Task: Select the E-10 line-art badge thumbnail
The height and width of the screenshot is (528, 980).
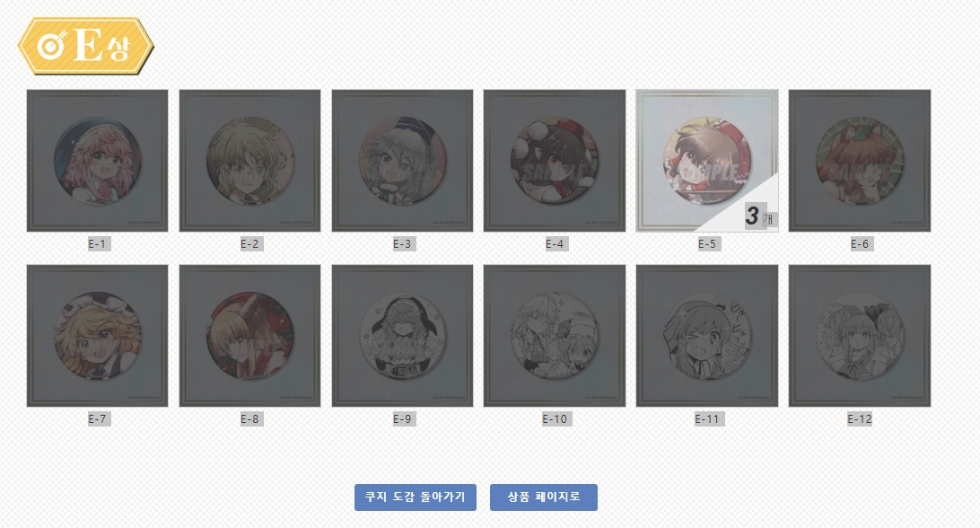Action: tap(555, 336)
